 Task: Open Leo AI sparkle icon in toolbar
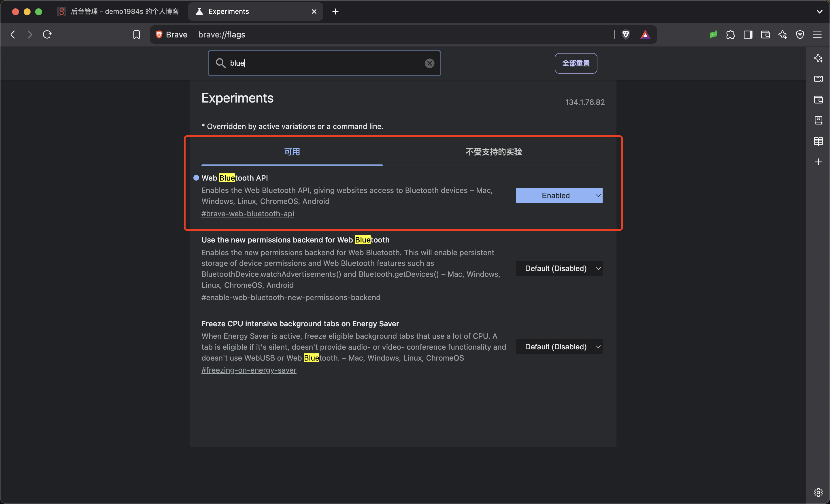click(x=782, y=35)
